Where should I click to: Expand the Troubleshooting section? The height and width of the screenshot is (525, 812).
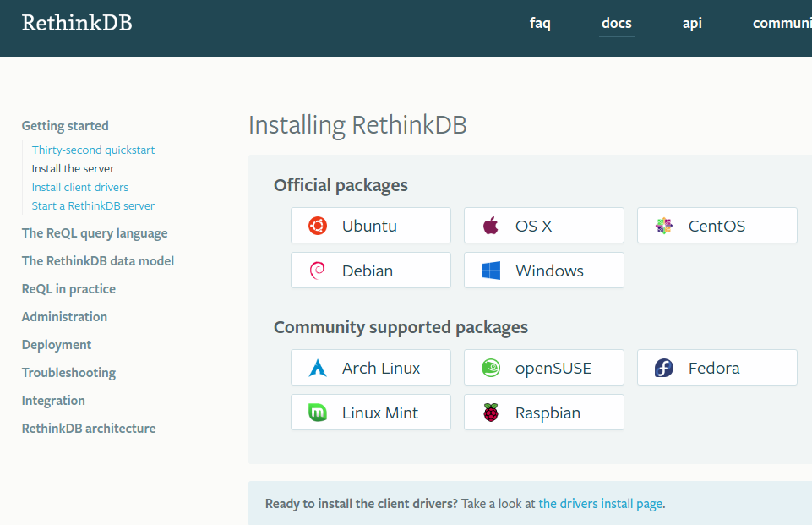[69, 373]
